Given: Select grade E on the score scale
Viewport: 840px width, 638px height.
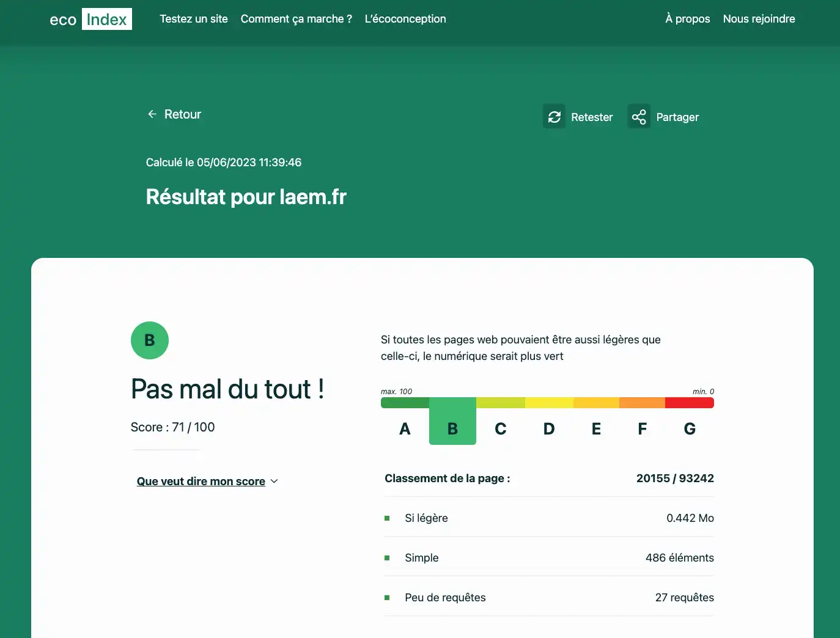Looking at the screenshot, I should 596,429.
